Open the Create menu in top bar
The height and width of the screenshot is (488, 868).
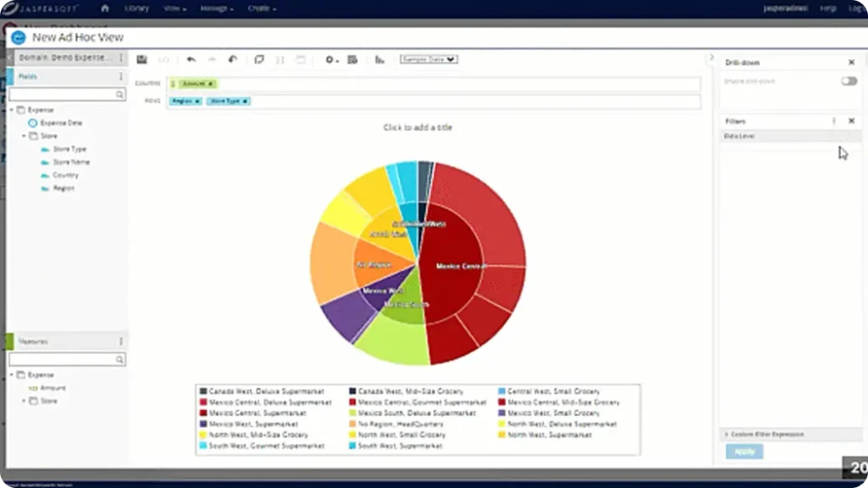click(x=261, y=8)
